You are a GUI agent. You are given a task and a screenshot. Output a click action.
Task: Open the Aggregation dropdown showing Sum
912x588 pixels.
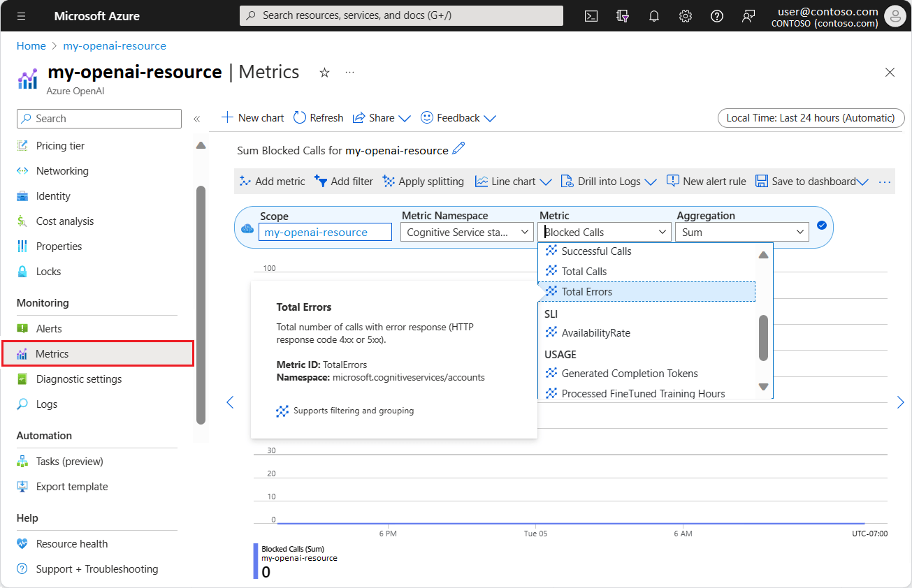(742, 231)
